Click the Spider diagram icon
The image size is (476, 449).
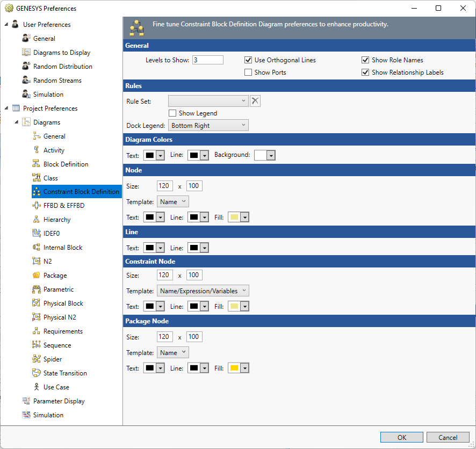coord(37,359)
